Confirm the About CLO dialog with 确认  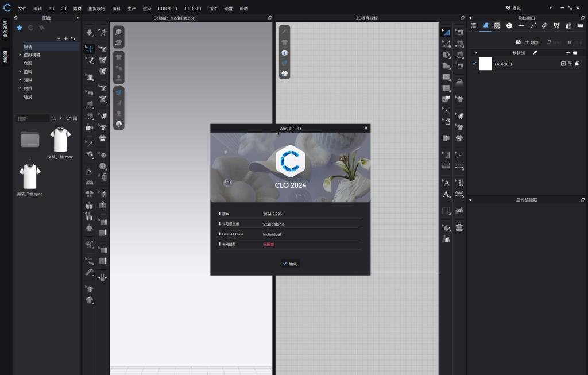(290, 264)
